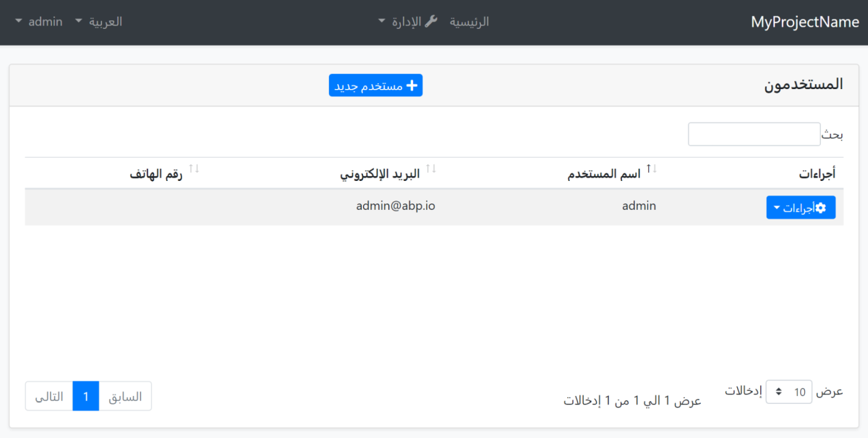Click the MyProjectName brand link

pyautogui.click(x=804, y=22)
